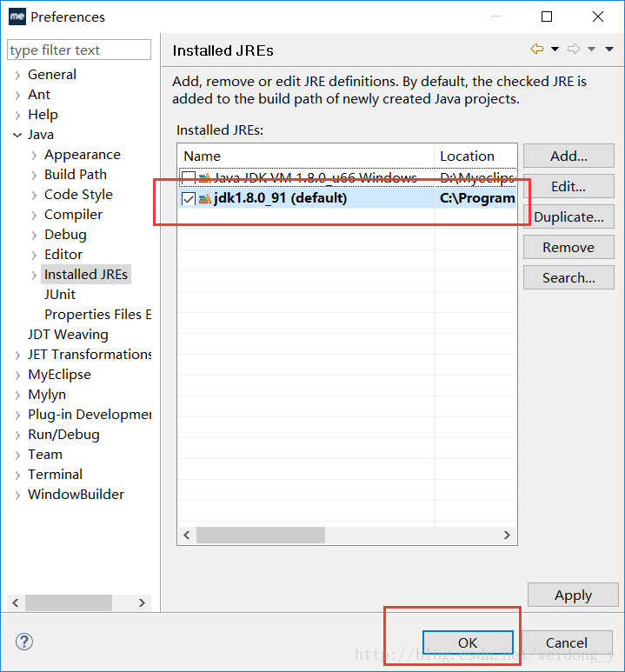
Task: Open the Appearance preferences page
Action: 83,155
